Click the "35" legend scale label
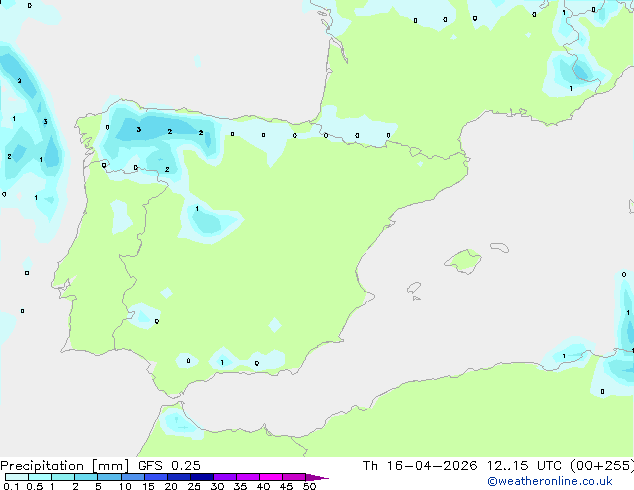This screenshot has width=634, height=490. pos(240,486)
